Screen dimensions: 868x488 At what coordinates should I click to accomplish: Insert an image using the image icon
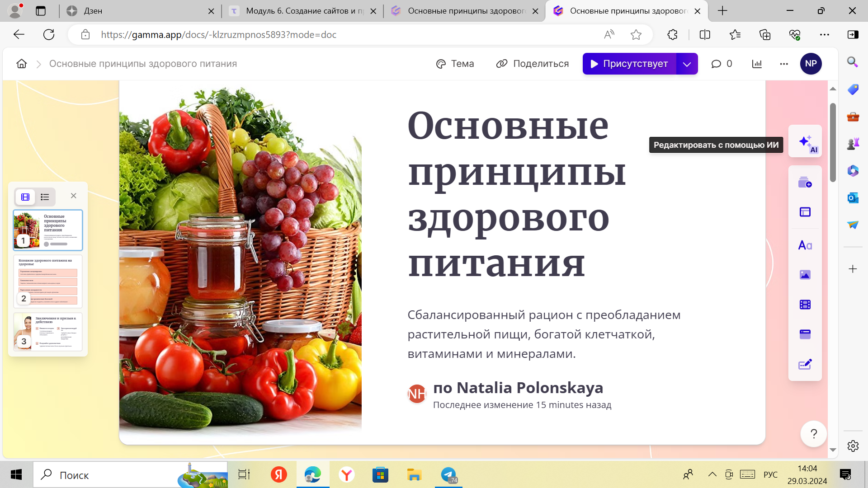coord(806,274)
